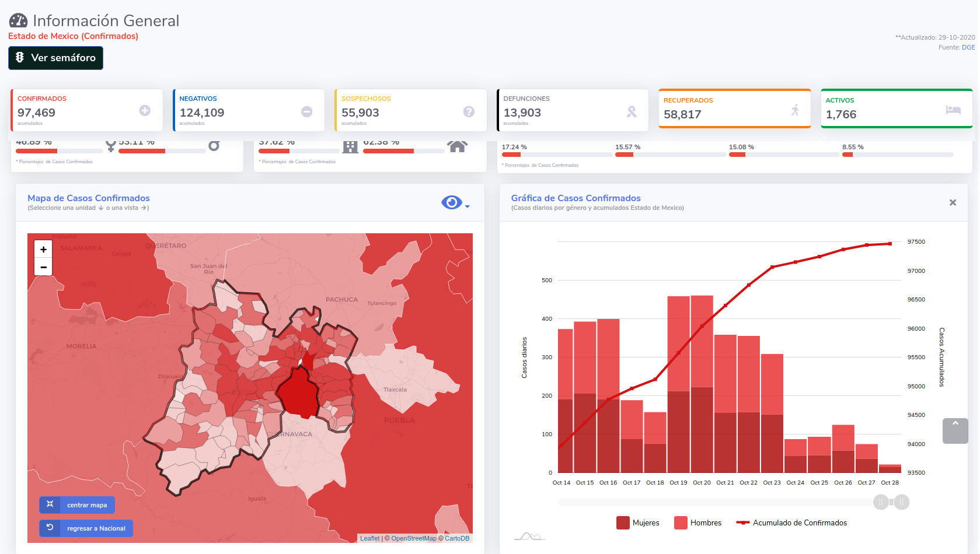
Task: Click the MORELIA label on the map
Action: tap(81, 346)
